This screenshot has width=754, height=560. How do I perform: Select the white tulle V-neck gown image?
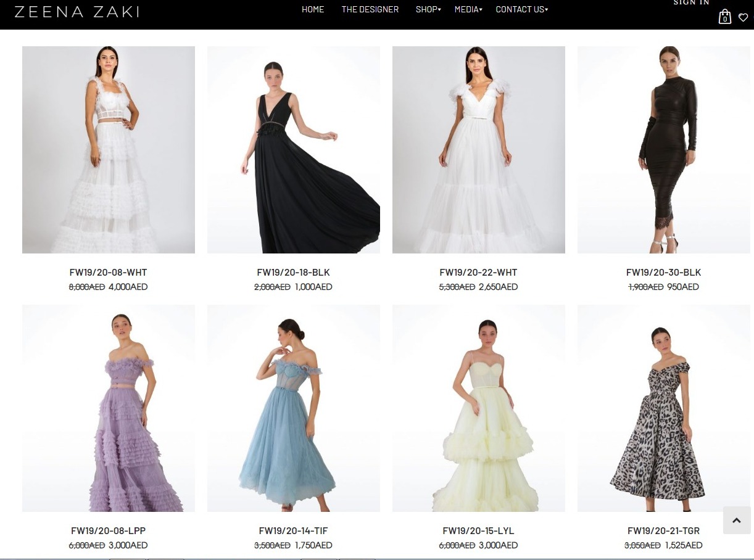(x=479, y=149)
